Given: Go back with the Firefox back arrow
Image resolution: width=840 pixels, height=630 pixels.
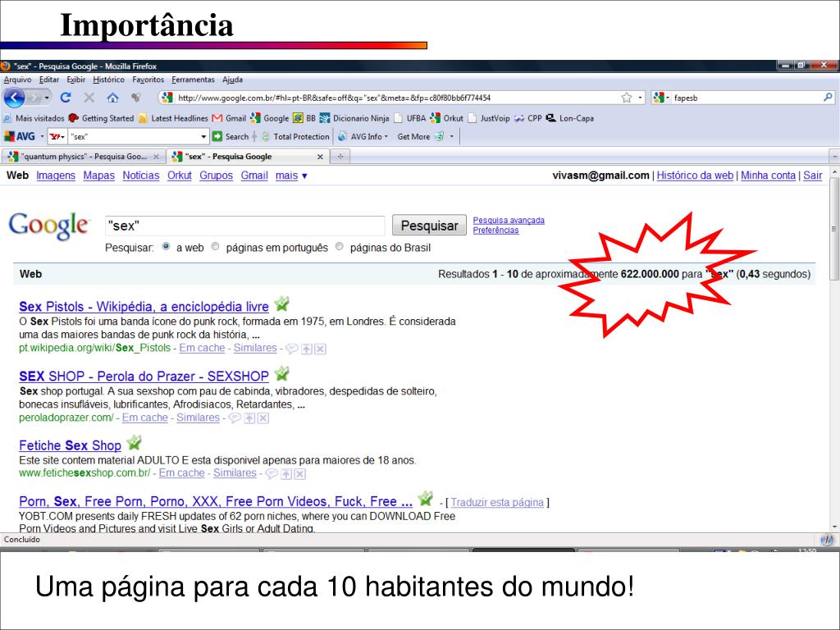Looking at the screenshot, I should coord(15,98).
